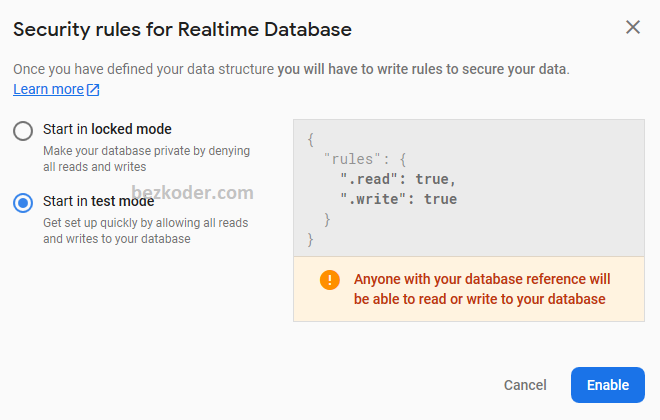Click the orange warning exclamation icon
Image resolution: width=660 pixels, height=420 pixels.
330,279
